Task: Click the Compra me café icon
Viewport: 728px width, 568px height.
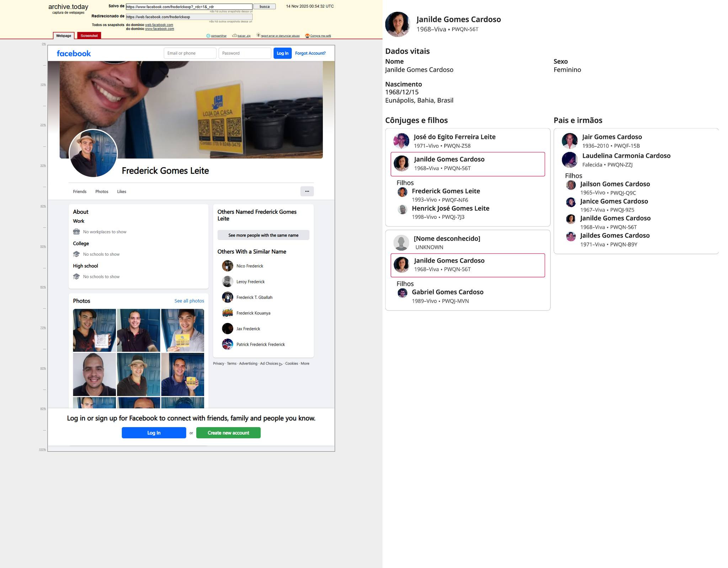Action: click(307, 36)
